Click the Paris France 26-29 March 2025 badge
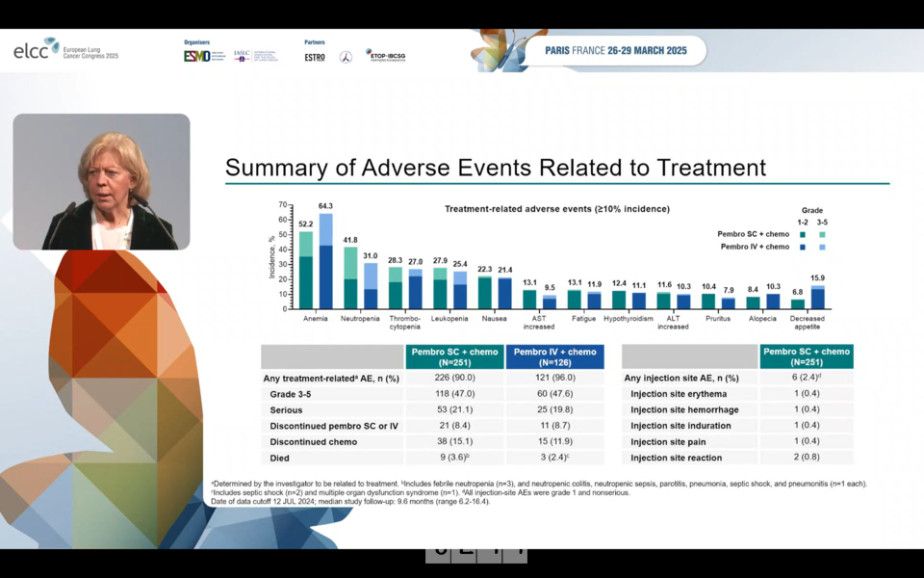 click(x=616, y=50)
